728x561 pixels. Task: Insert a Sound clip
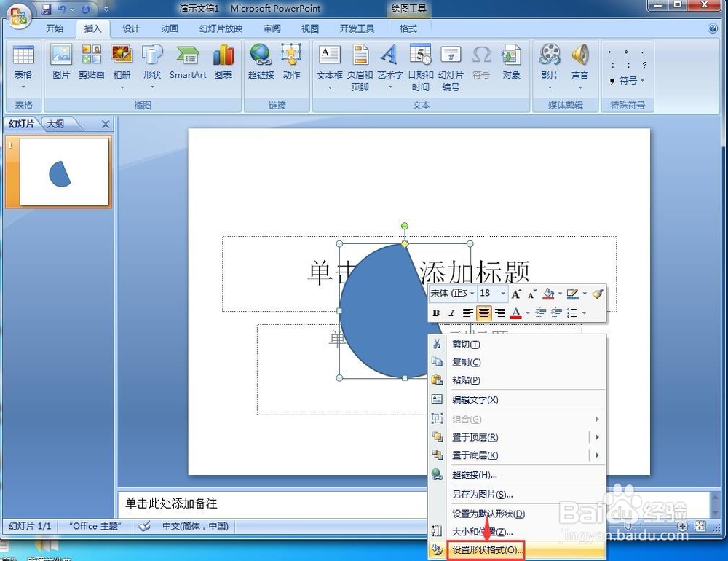coord(580,64)
